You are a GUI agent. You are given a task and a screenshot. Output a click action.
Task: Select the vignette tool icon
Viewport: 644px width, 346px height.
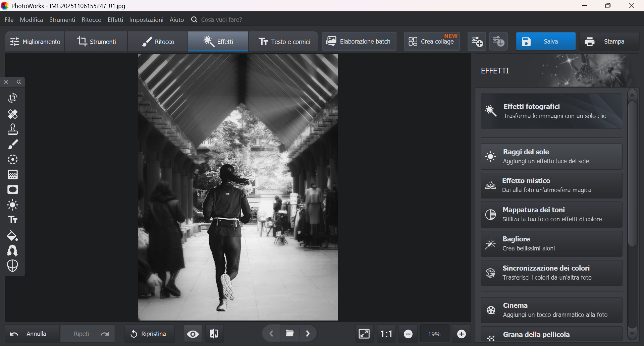(13, 190)
